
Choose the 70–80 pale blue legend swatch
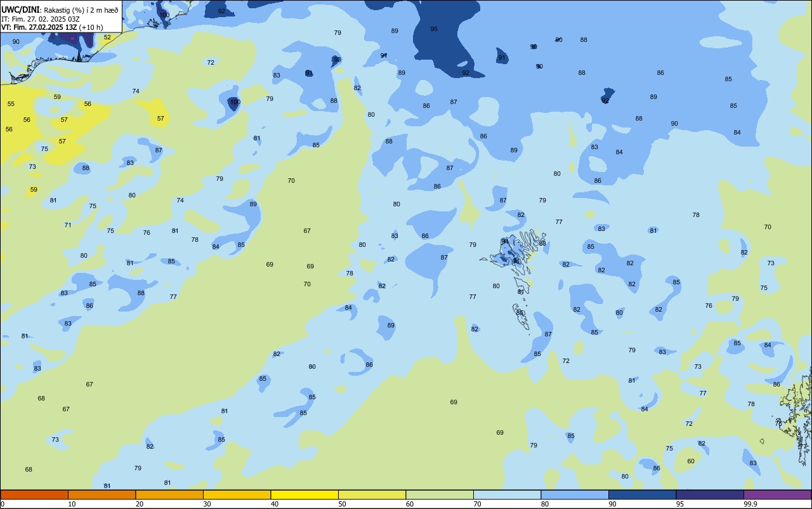click(507, 494)
